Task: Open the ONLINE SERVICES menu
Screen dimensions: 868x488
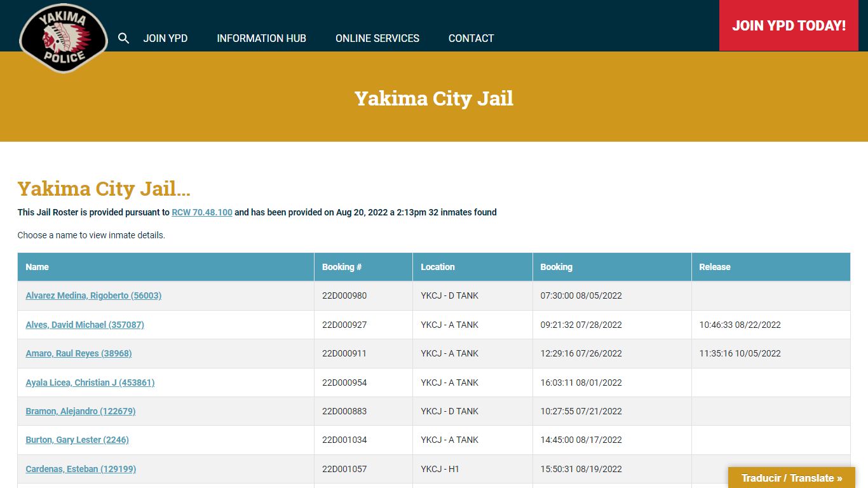Action: pos(377,38)
